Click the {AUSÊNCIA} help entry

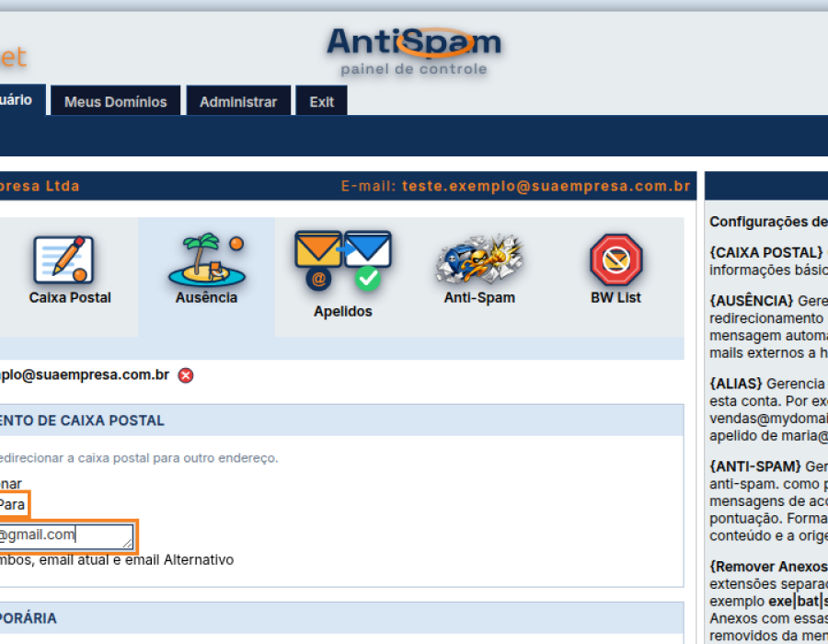751,301
